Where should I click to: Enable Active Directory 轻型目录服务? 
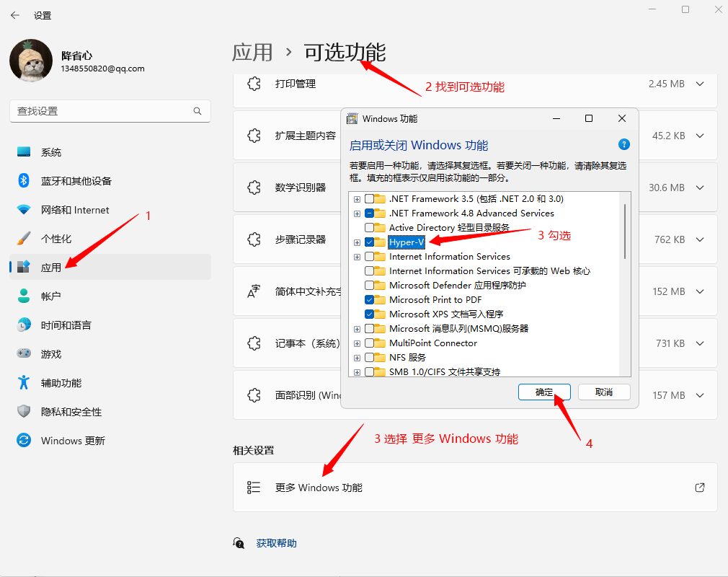(x=368, y=227)
